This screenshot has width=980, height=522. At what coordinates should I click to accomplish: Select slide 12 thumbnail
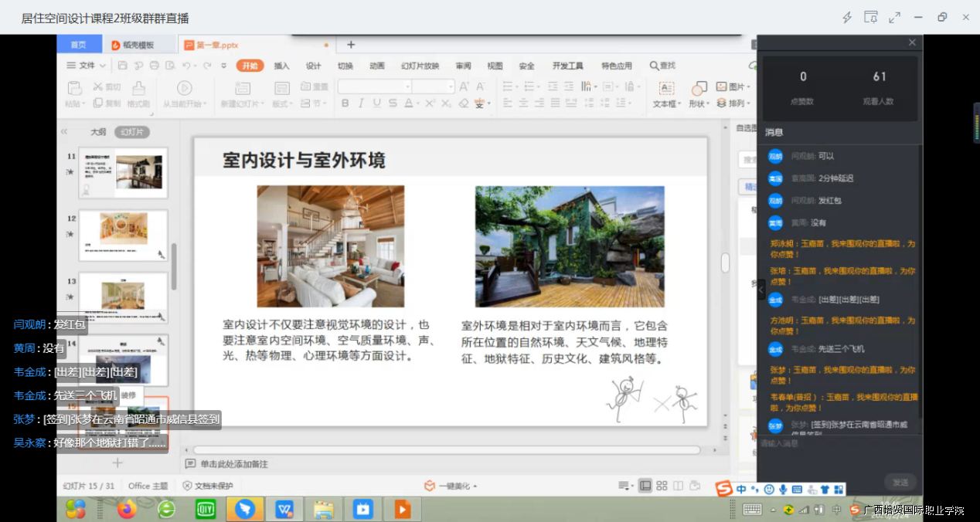pos(124,235)
